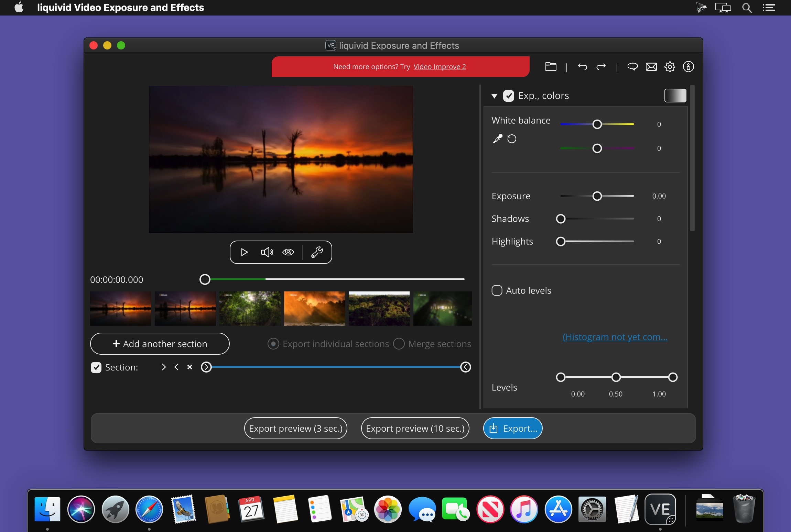
Task: Click the video preview image
Action: (281, 159)
